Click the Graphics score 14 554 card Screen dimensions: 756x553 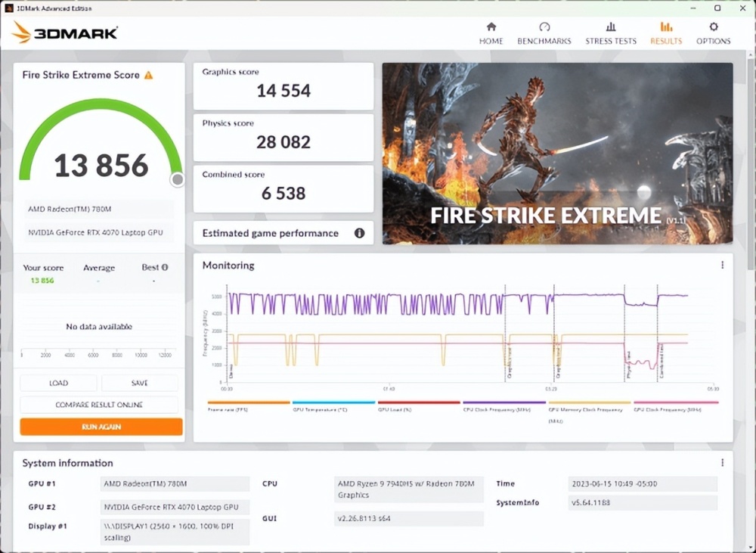tap(283, 86)
